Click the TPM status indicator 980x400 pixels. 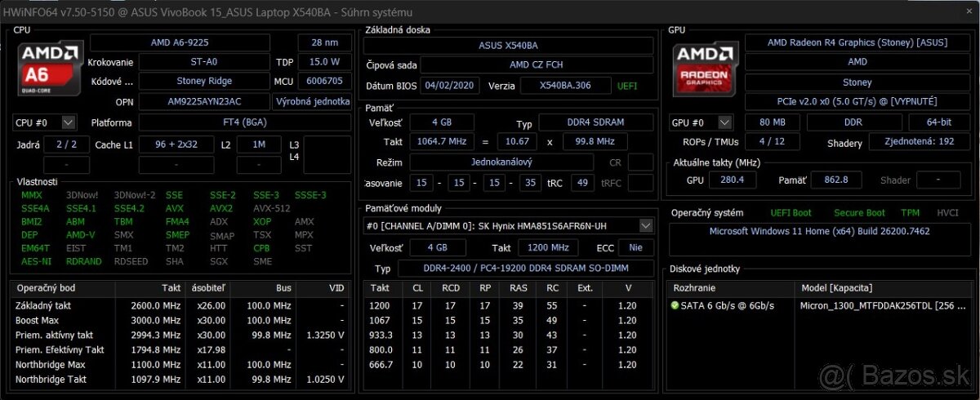pyautogui.click(x=910, y=213)
